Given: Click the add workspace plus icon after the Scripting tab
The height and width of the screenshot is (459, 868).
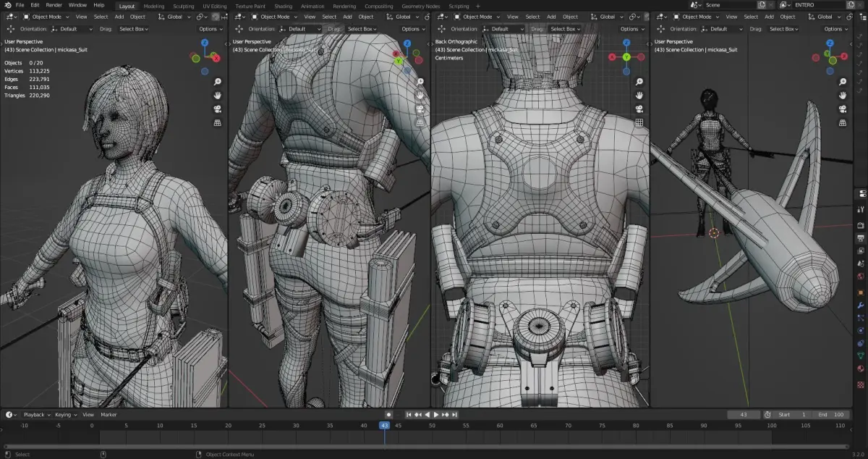Looking at the screenshot, I should tap(477, 6).
